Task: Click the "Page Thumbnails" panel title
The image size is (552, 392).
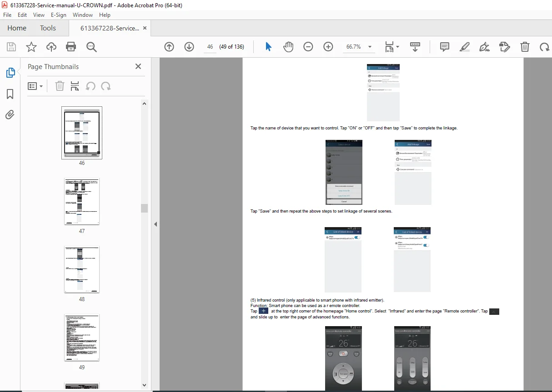Action: (x=53, y=66)
